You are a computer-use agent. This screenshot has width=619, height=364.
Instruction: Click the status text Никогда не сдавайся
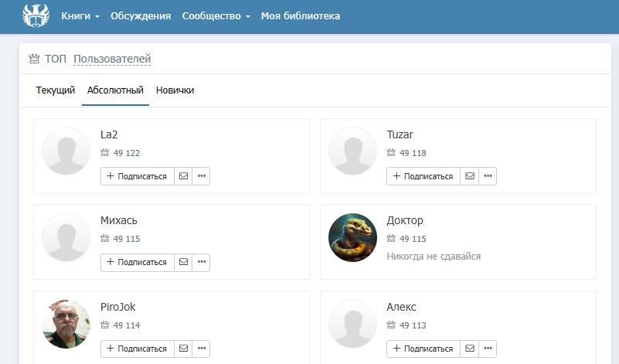point(434,257)
